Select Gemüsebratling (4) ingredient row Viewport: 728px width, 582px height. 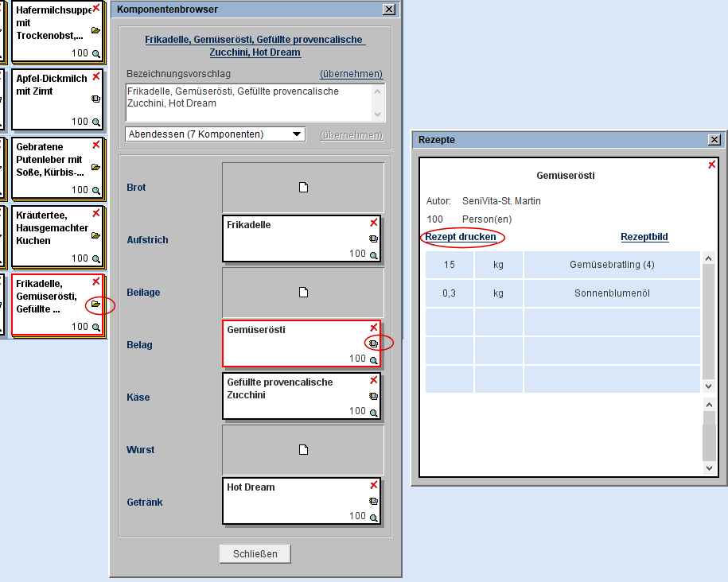coord(612,265)
